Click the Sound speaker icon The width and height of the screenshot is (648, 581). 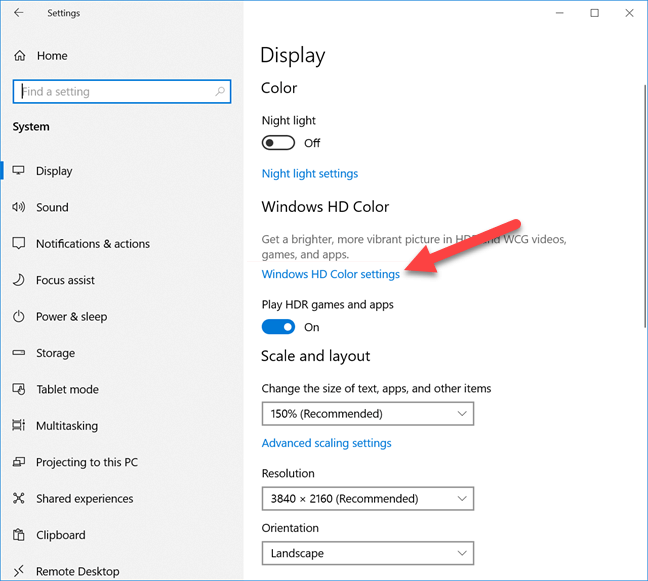[x=19, y=207]
